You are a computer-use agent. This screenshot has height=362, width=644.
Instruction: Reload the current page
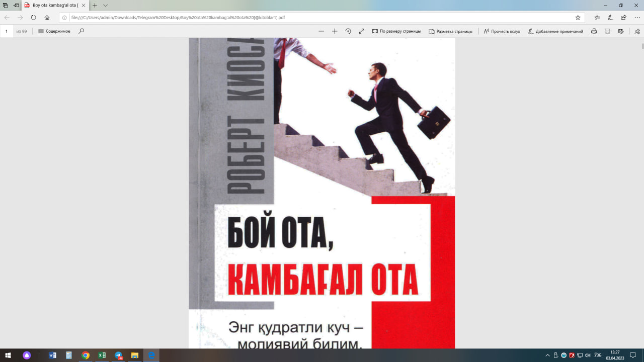[x=33, y=17]
